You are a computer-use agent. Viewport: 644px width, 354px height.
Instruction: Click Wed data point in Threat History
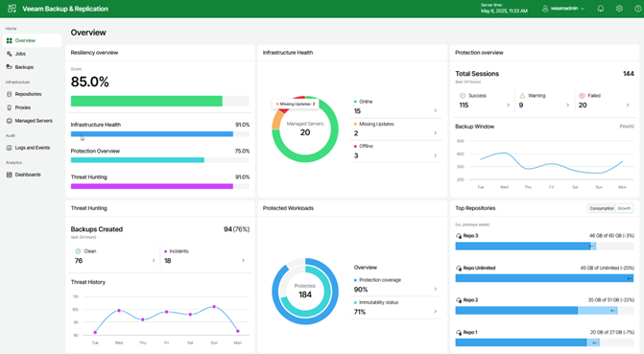[x=119, y=311]
